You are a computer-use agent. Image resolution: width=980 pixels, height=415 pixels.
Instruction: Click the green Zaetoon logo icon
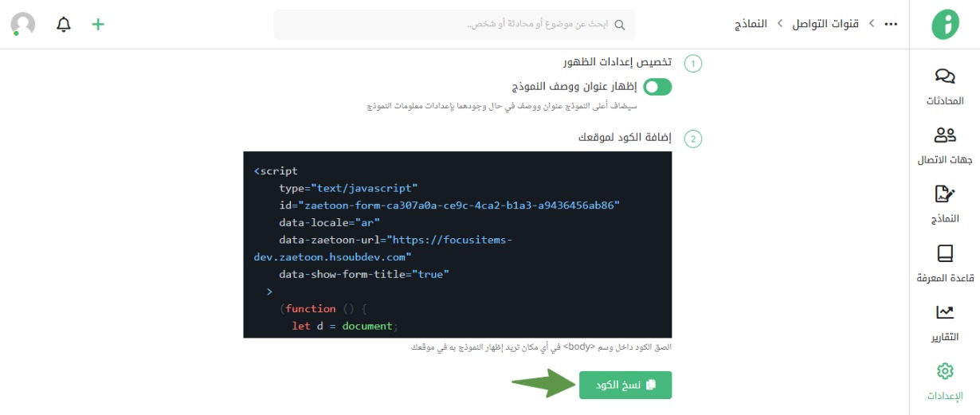click(x=946, y=25)
